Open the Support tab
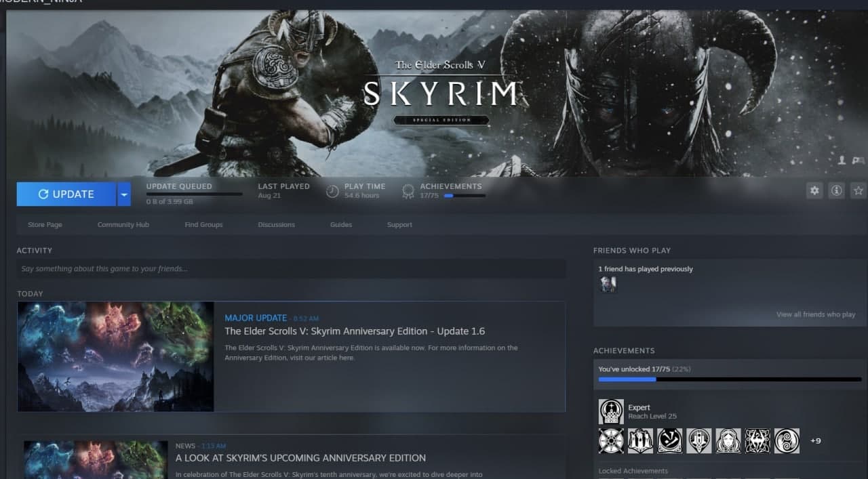 [399, 224]
